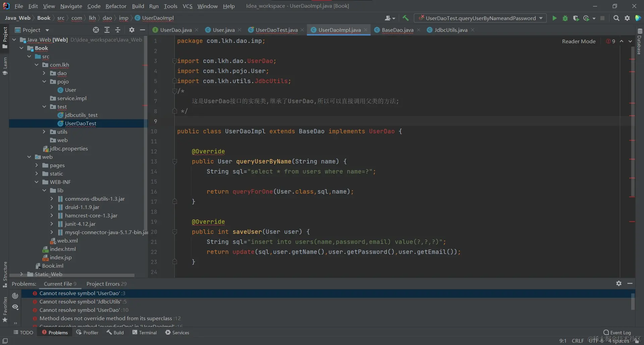Switch to the UserDaoTest.java tab
This screenshot has width=644, height=345.
[276, 30]
